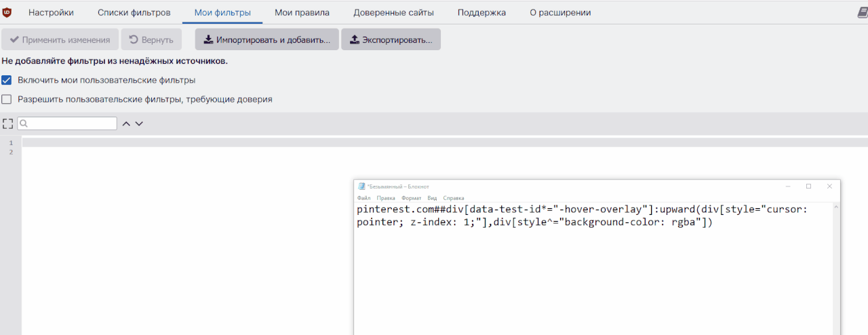868x335 pixels.
Task: Open the О расширении tab
Action: [560, 12]
